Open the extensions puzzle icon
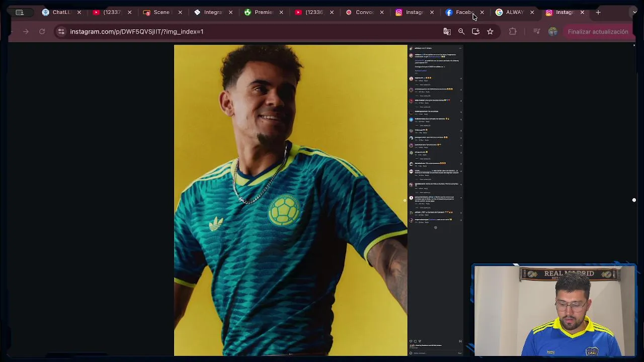644x362 pixels. (x=513, y=32)
